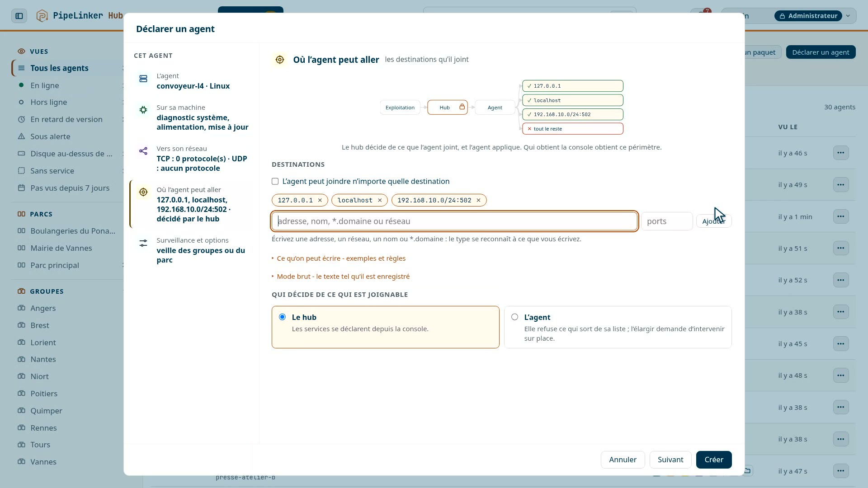Viewport: 868px width, 488px height.
Task: Focus the ports input field
Action: (666, 221)
